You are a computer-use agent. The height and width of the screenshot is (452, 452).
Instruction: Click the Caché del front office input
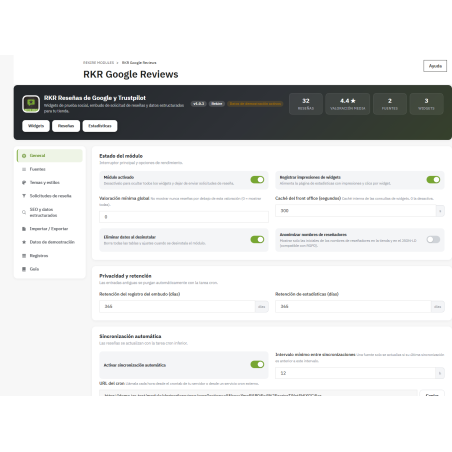[x=356, y=211]
